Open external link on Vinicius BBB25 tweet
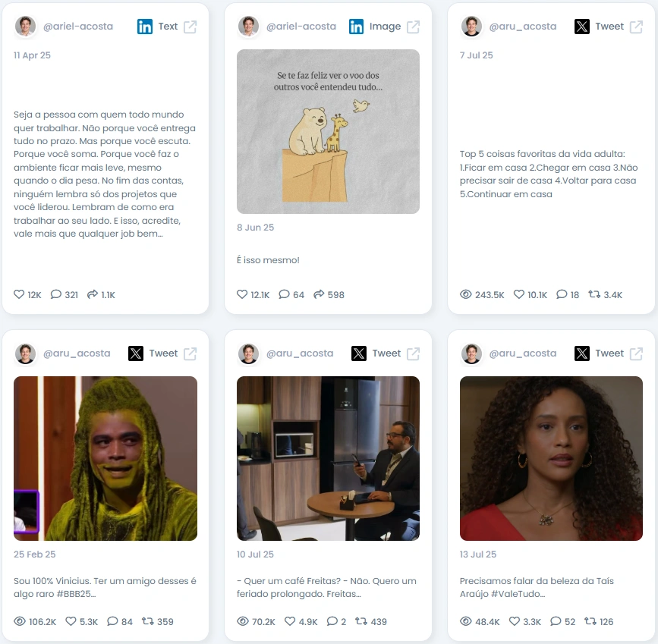The height and width of the screenshot is (644, 658). pyautogui.click(x=190, y=353)
